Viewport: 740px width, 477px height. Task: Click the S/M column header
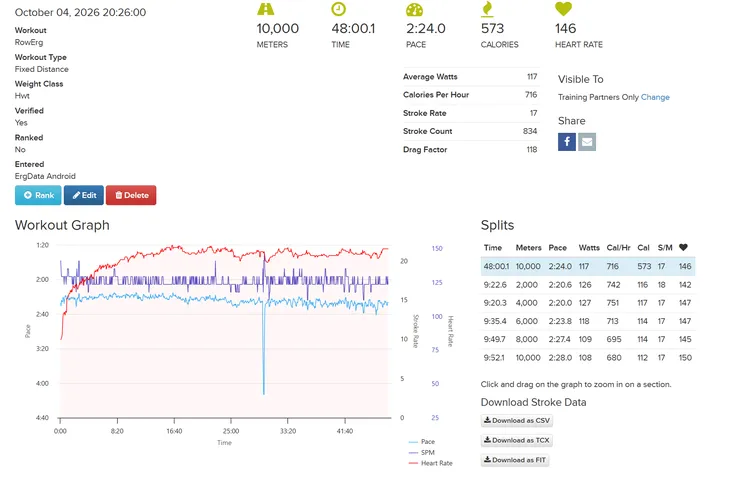[665, 248]
